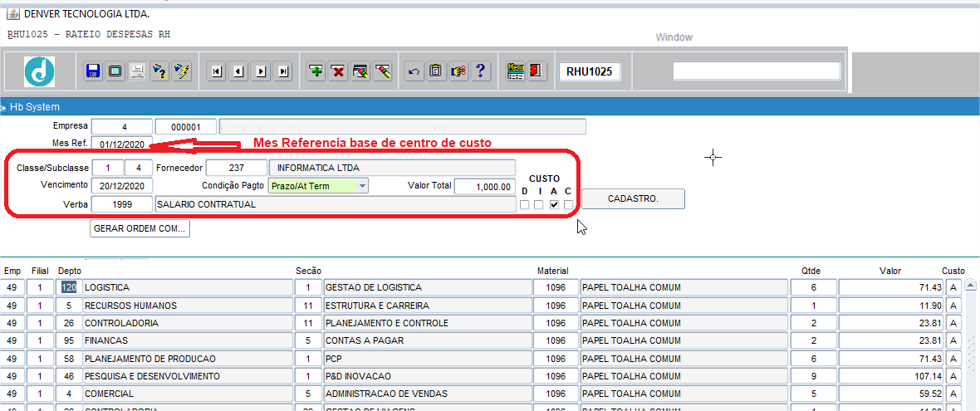Image resolution: width=980 pixels, height=411 pixels.
Task: Click the Mes Ref. date field
Action: click(122, 144)
